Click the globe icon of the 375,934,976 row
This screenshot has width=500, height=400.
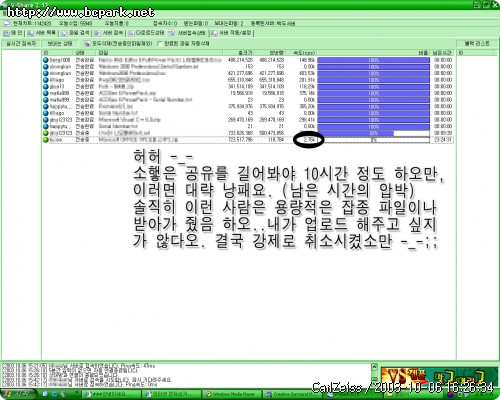pos(46,107)
